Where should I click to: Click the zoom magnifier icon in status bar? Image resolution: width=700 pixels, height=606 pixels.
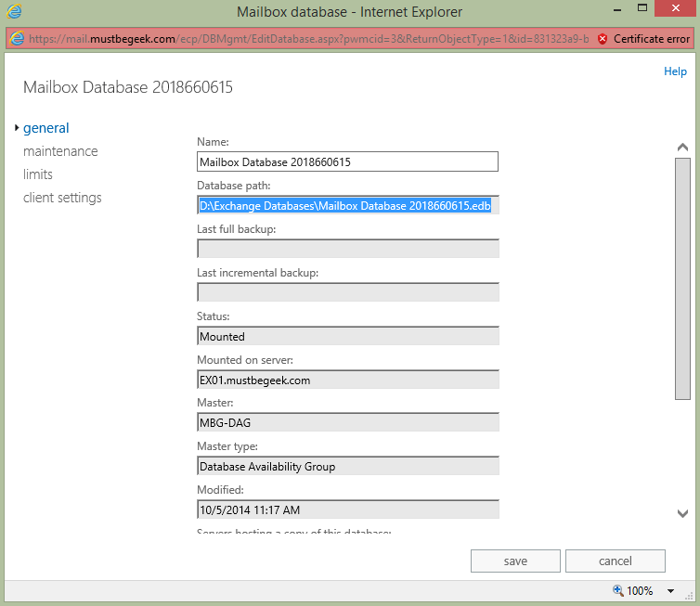(618, 590)
